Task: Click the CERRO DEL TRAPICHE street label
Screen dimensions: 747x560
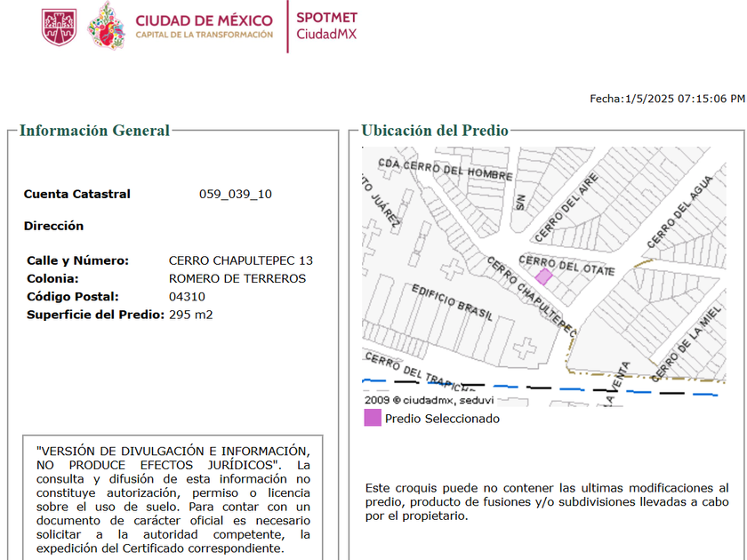Action: (420, 372)
